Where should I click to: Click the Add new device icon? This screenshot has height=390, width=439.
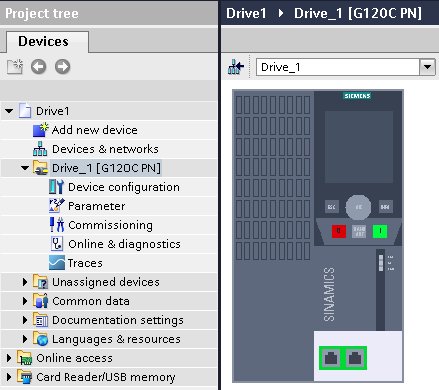[41, 130]
